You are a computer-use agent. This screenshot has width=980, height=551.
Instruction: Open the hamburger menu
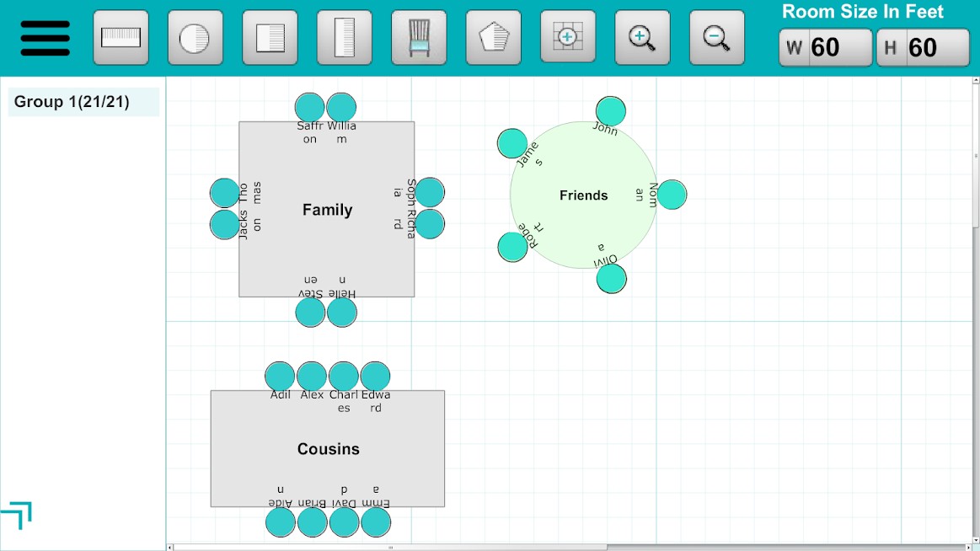tap(45, 38)
